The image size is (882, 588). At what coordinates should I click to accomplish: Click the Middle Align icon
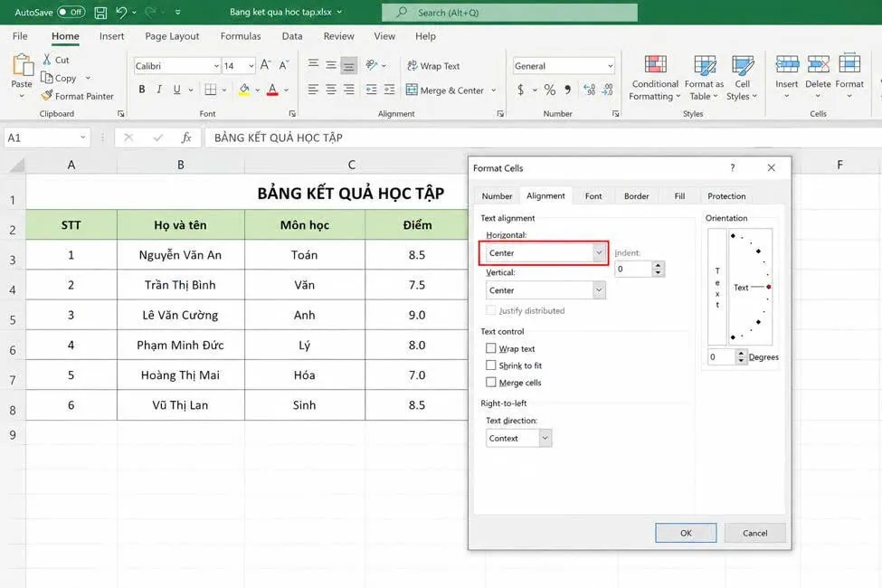pyautogui.click(x=331, y=65)
